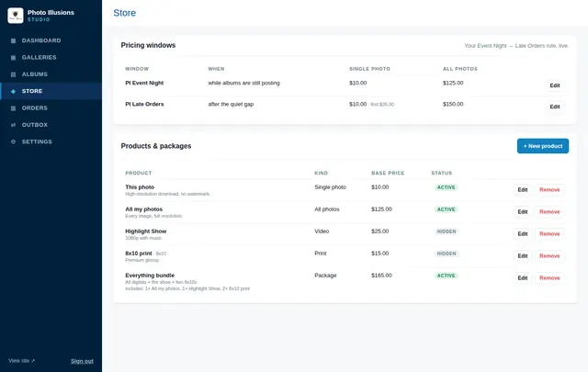Edit the Everything bundle package
Viewport: 588px width, 372px height.
pyautogui.click(x=523, y=278)
